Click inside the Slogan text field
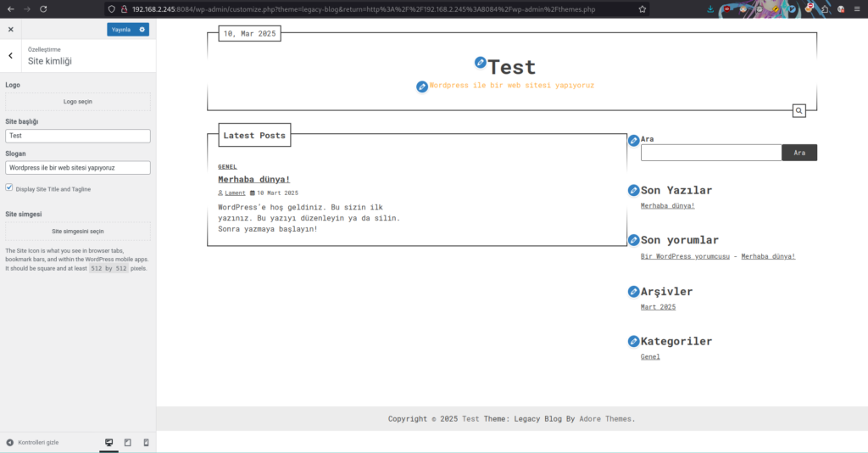The width and height of the screenshot is (868, 453). pos(78,168)
